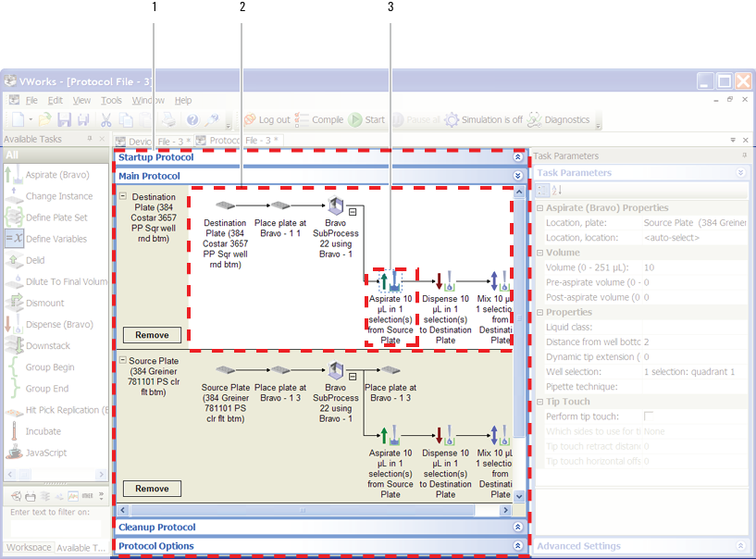This screenshot has width=756, height=559.
Task: Select the Aspirate task in Destination Plate row
Action: (x=391, y=281)
